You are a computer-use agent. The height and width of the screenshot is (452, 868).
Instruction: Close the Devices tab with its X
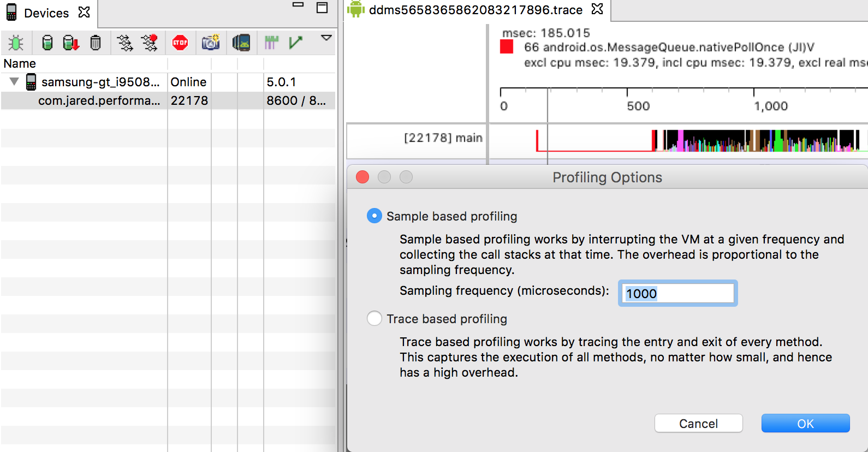84,12
